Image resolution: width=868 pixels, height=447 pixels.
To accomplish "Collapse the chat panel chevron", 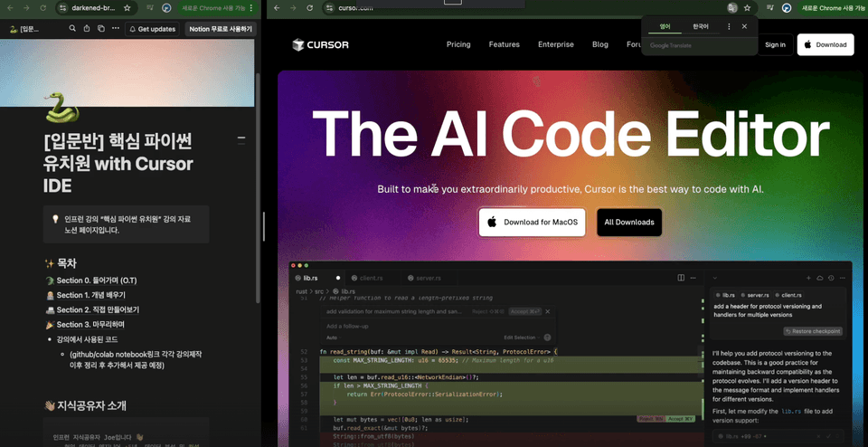I will (714, 278).
